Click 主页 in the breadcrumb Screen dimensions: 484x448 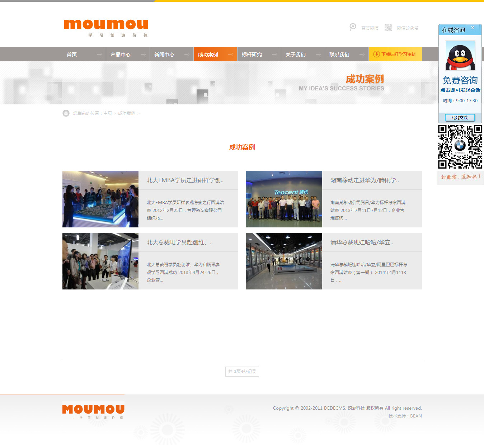108,113
